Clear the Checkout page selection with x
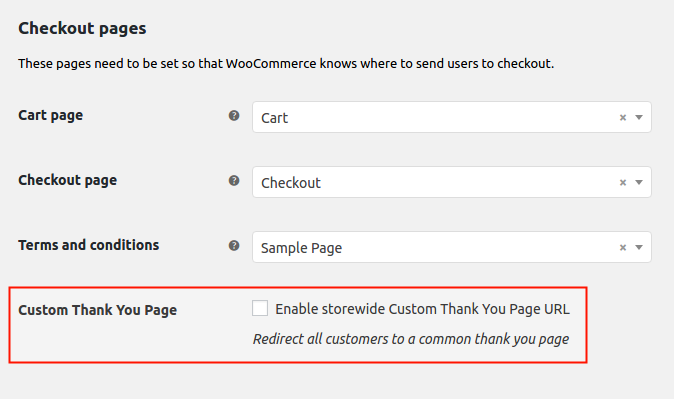This screenshot has height=399, width=674. 623,182
